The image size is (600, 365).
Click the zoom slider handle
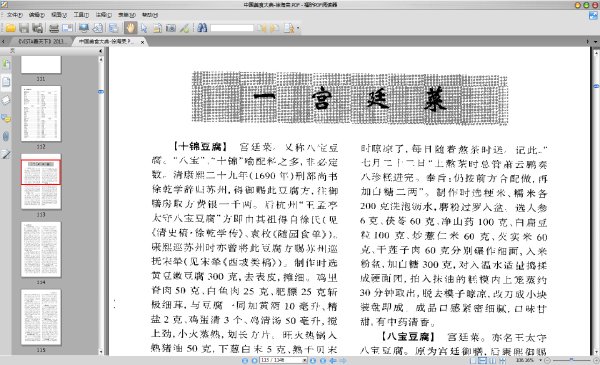pyautogui.click(x=571, y=360)
